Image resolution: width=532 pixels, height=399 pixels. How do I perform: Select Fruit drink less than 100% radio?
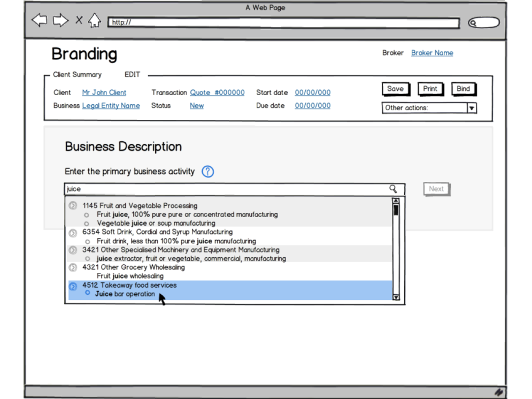point(88,242)
